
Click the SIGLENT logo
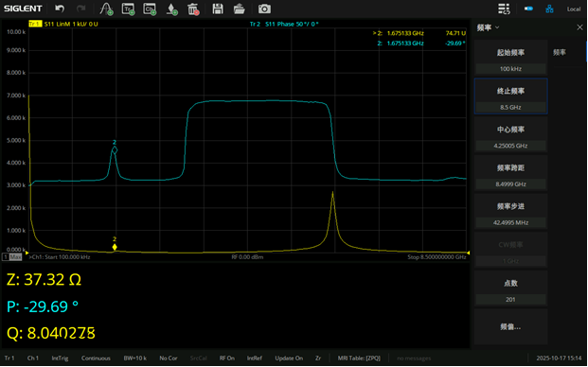click(23, 9)
